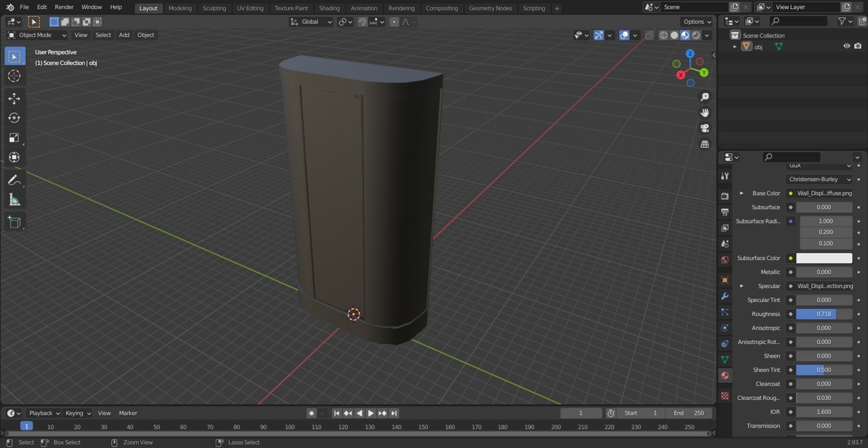Choose the Add Cube tool
The height and width of the screenshot is (448, 868).
[14, 222]
